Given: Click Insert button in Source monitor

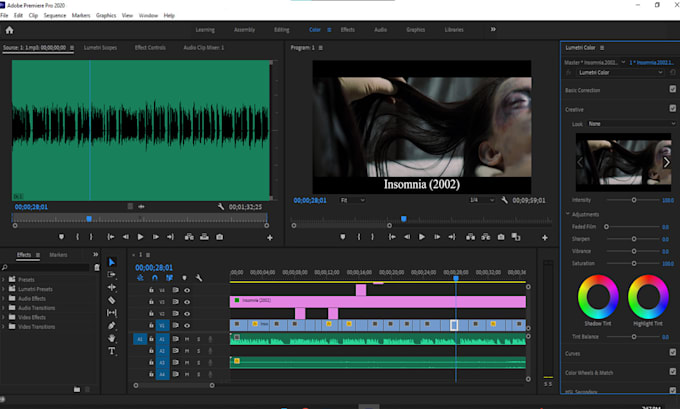Looking at the screenshot, I should [x=189, y=237].
